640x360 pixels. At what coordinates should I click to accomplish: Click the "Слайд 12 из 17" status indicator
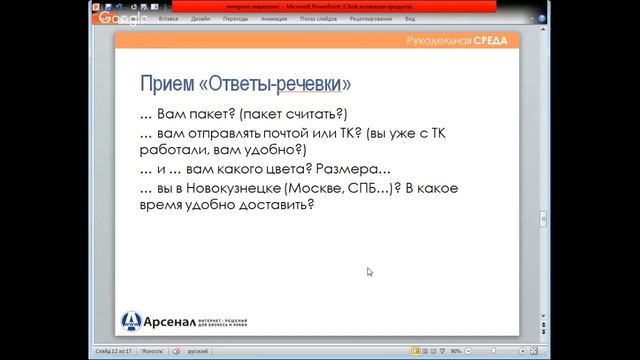[x=113, y=351]
